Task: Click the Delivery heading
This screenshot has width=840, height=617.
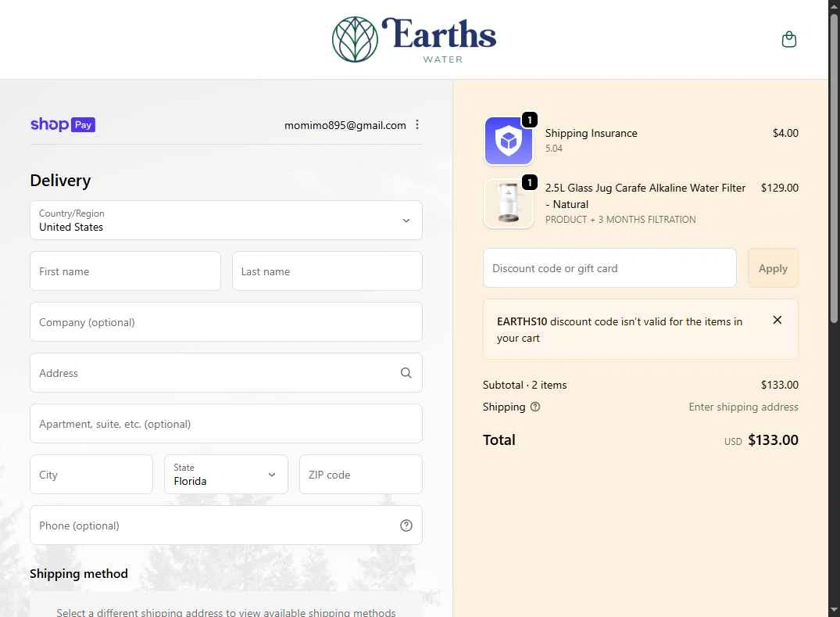Action: pyautogui.click(x=60, y=180)
